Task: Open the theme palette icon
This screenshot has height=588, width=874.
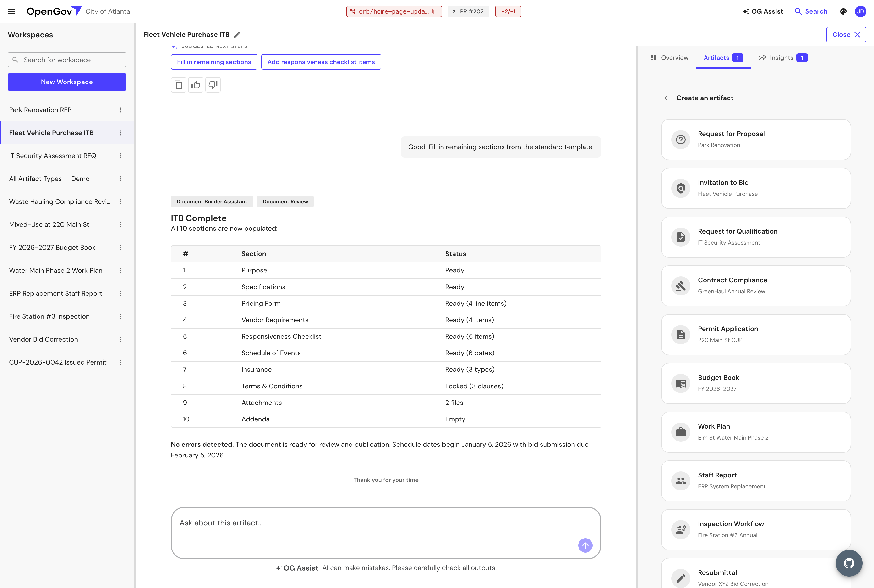Action: pyautogui.click(x=843, y=12)
